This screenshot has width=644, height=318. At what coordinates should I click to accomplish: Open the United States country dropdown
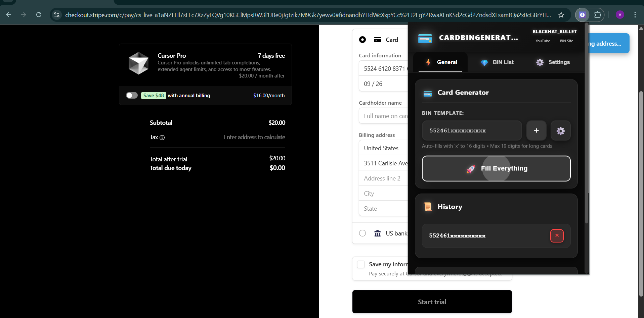[383, 148]
